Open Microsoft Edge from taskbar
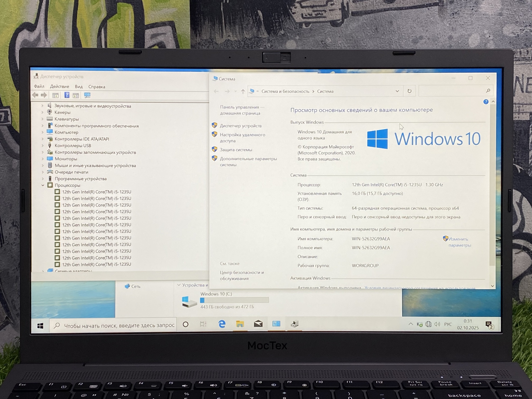The image size is (532, 399). pyautogui.click(x=222, y=324)
